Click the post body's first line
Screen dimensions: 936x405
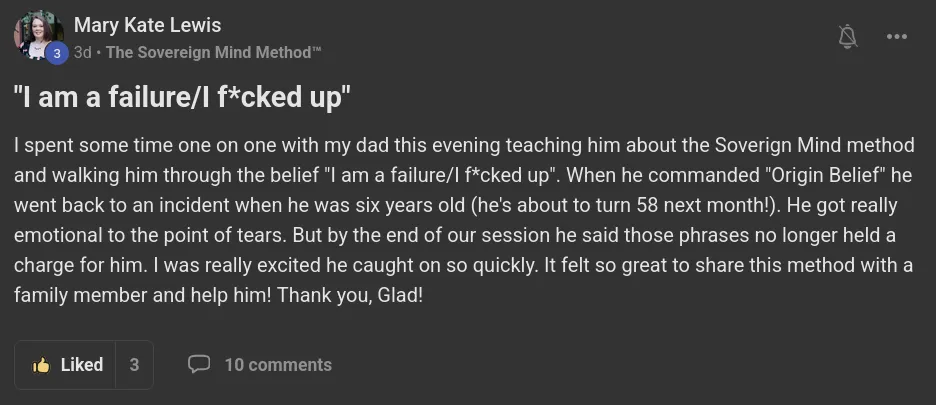[464, 145]
